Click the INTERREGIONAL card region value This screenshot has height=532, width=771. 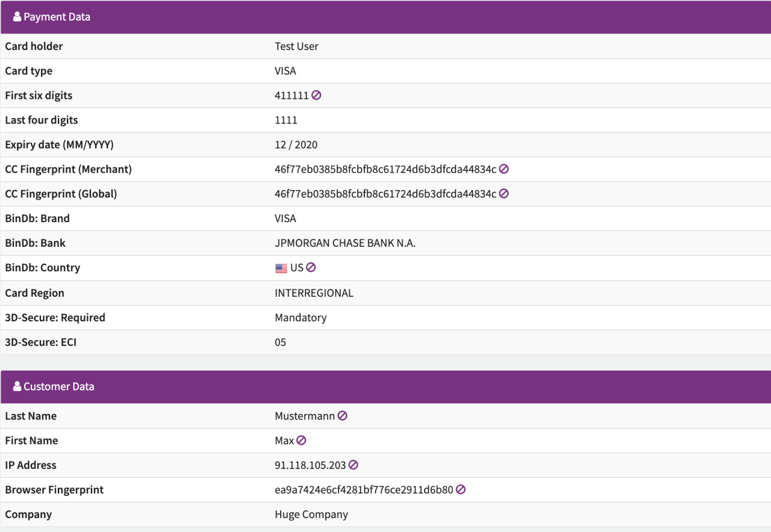[314, 293]
